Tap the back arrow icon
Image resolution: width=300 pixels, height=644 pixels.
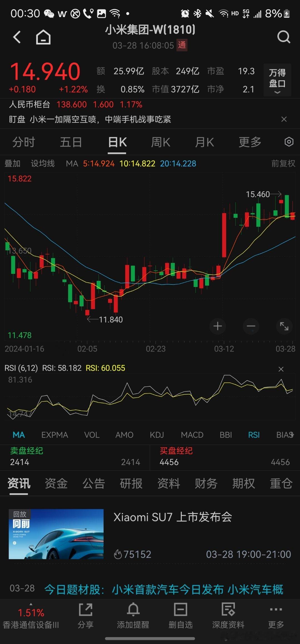pos(17,37)
